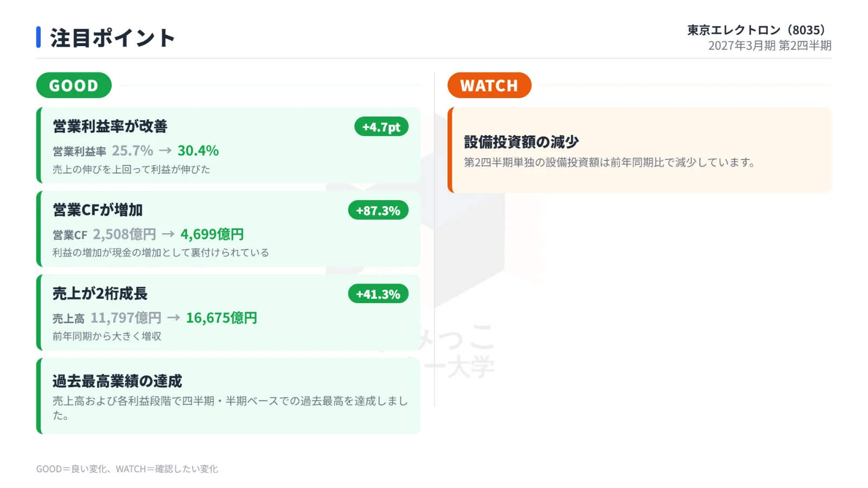Select the +87.3% green badge
Screen dimensions: 868x488
[378, 210]
